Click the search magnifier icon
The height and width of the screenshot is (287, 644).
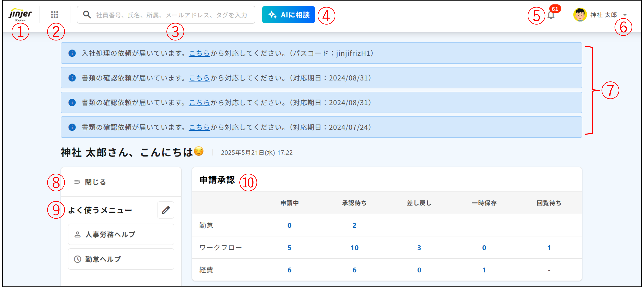coord(87,15)
